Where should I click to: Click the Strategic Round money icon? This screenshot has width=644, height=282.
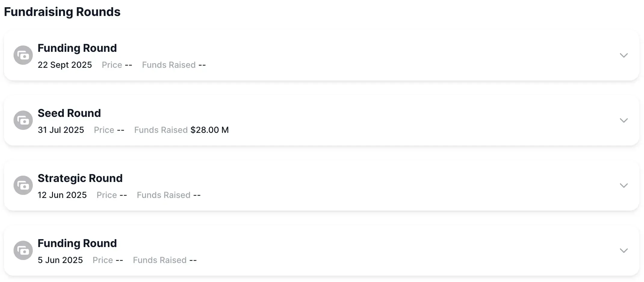pos(23,185)
